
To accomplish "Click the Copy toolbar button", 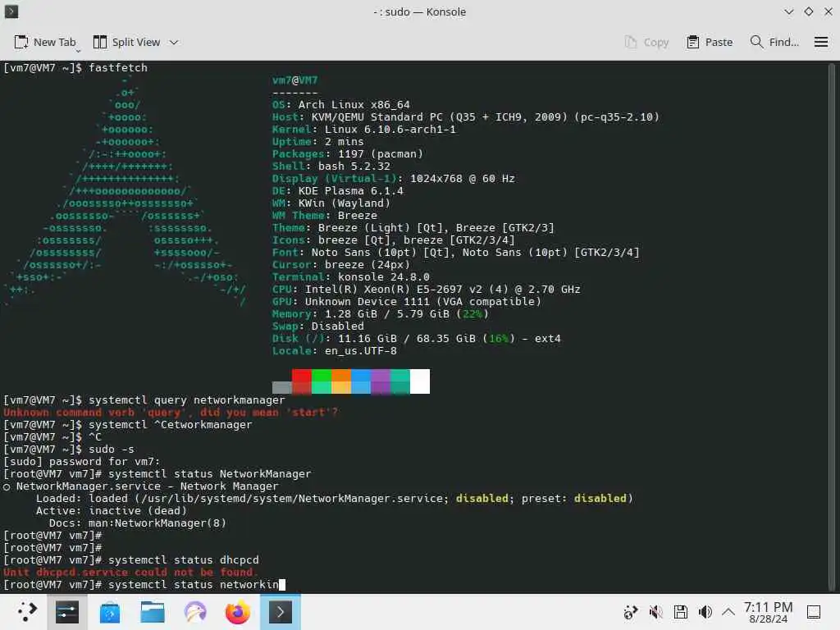I will pyautogui.click(x=646, y=43).
